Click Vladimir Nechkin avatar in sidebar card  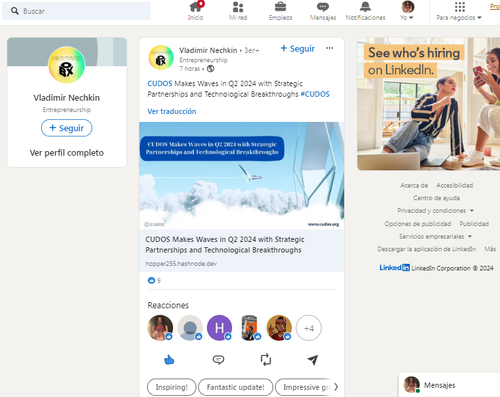67,65
